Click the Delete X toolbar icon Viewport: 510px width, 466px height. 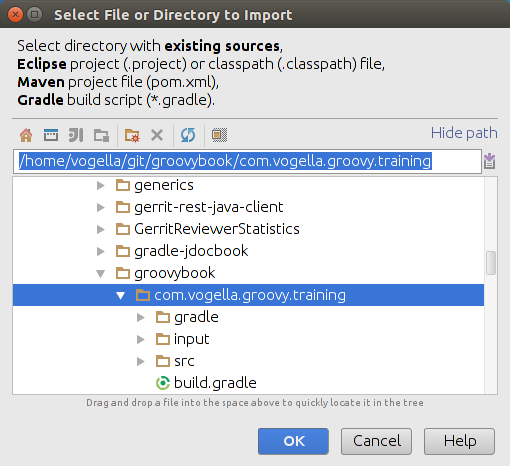click(157, 135)
